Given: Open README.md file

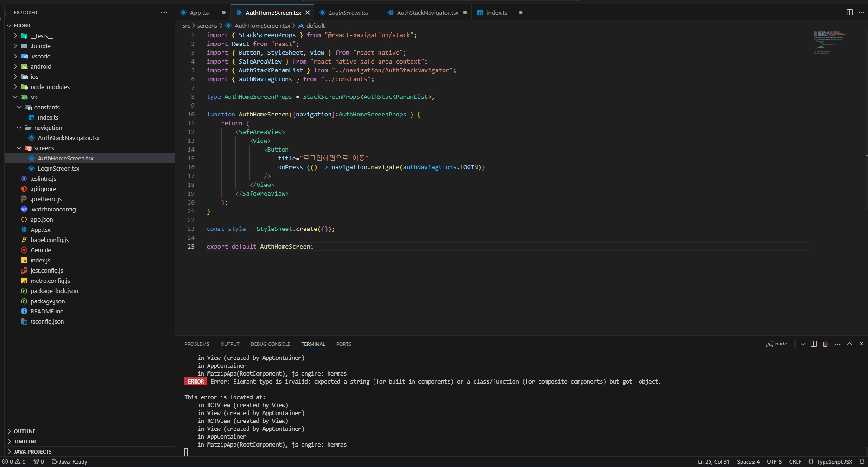Looking at the screenshot, I should coord(90,311).
